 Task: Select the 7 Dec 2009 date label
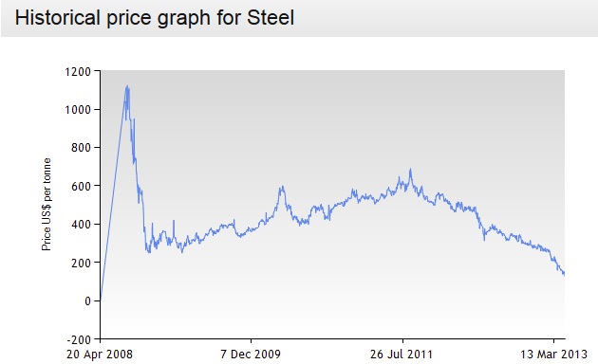[251, 355]
